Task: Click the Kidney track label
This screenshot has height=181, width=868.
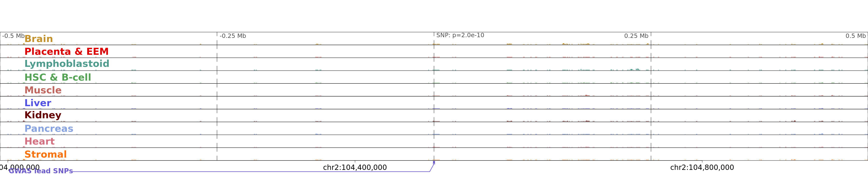Action: coord(43,115)
